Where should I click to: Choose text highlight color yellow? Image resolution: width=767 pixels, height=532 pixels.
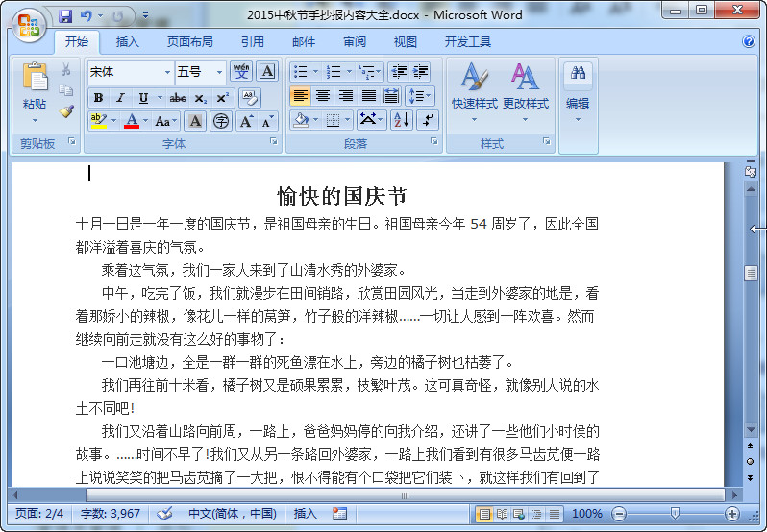coord(99,121)
